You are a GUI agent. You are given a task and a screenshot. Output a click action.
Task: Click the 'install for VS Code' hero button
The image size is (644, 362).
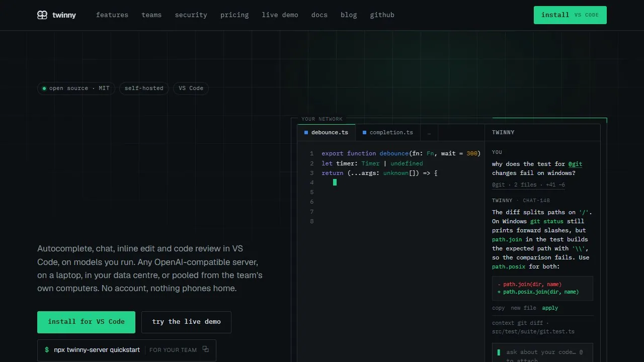click(86, 322)
